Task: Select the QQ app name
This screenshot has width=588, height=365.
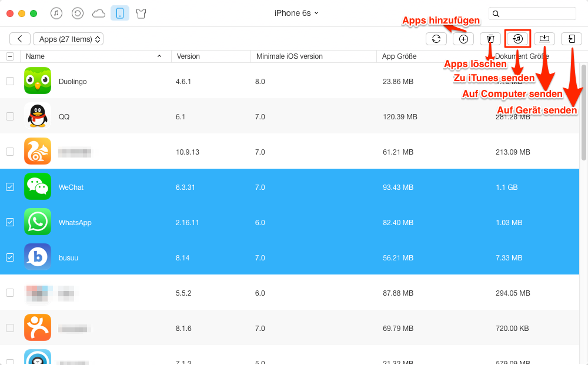Action: [64, 116]
